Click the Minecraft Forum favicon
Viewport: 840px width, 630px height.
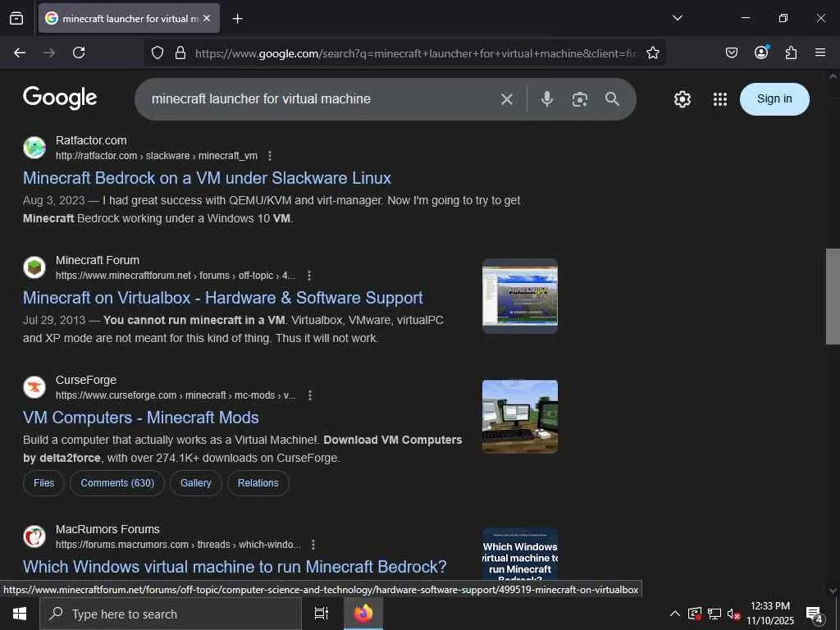click(x=34, y=267)
